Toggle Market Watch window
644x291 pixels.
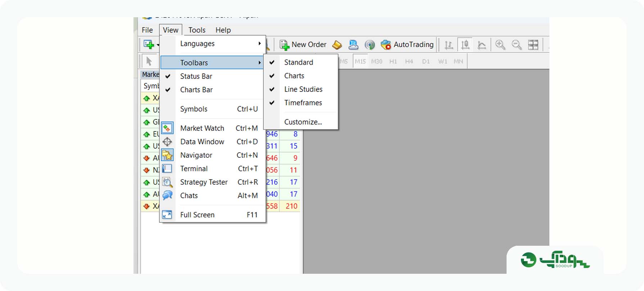[x=213, y=128]
